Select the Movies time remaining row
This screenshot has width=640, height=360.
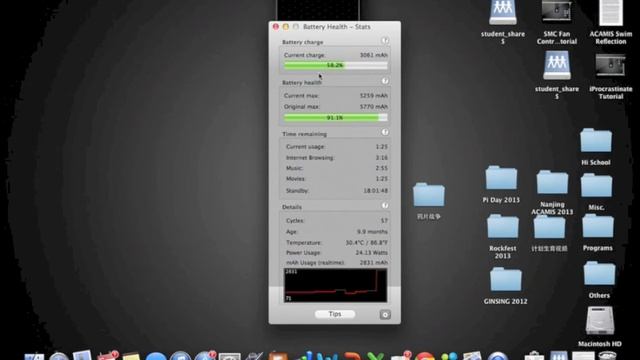coord(336,179)
